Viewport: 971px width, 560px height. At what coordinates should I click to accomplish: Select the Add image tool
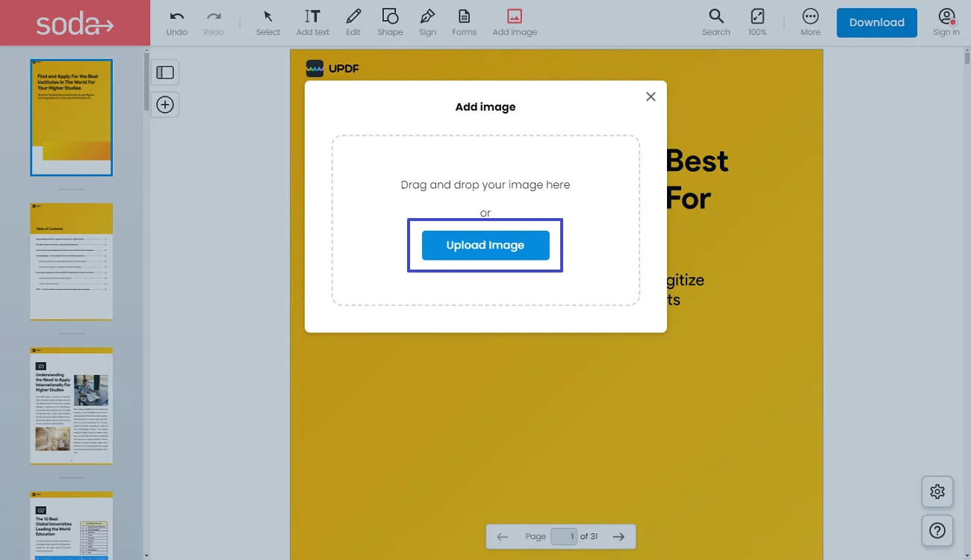tap(515, 22)
